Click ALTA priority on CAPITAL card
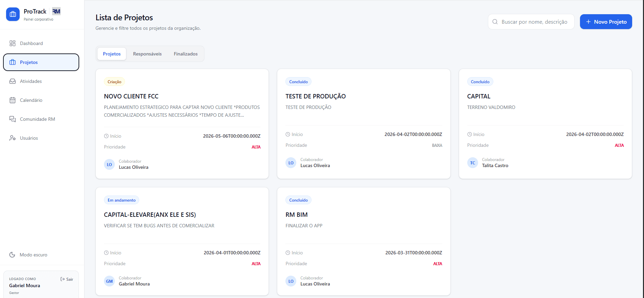 [x=619, y=145]
